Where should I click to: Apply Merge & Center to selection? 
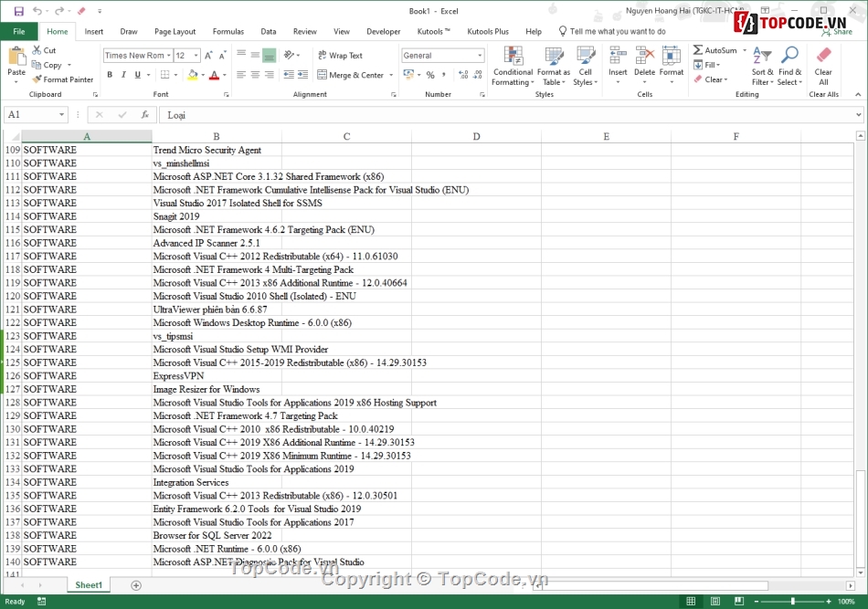click(x=352, y=75)
